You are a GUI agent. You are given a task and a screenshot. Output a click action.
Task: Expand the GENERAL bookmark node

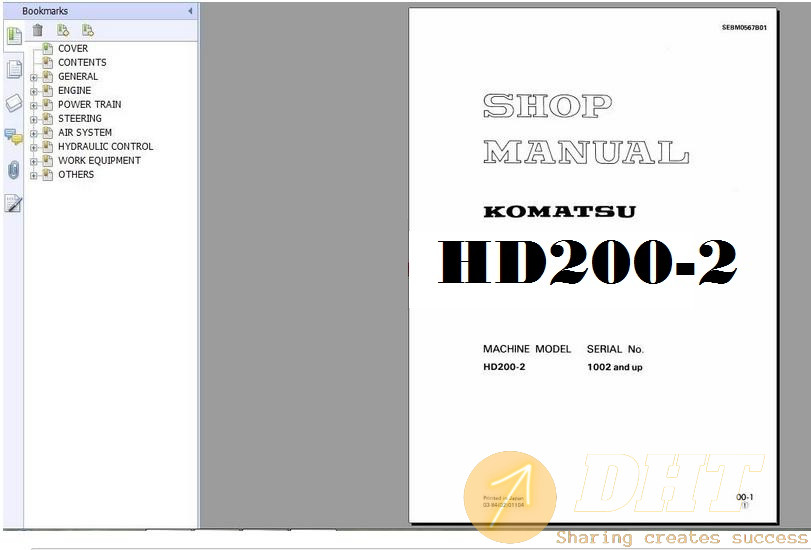[34, 78]
